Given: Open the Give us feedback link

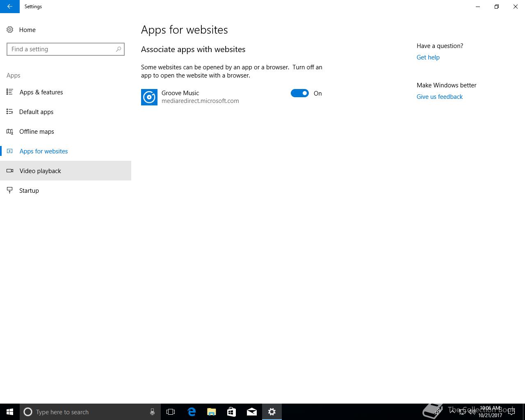Looking at the screenshot, I should (440, 97).
